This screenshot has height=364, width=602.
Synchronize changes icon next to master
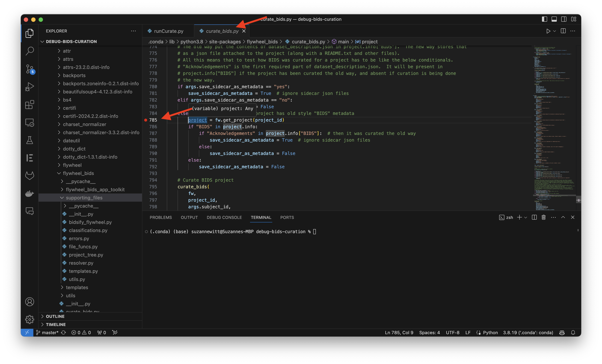[x=64, y=332]
